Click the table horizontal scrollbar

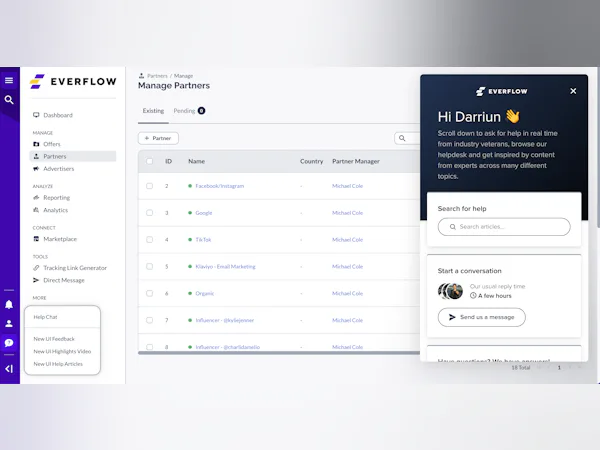coord(279,353)
